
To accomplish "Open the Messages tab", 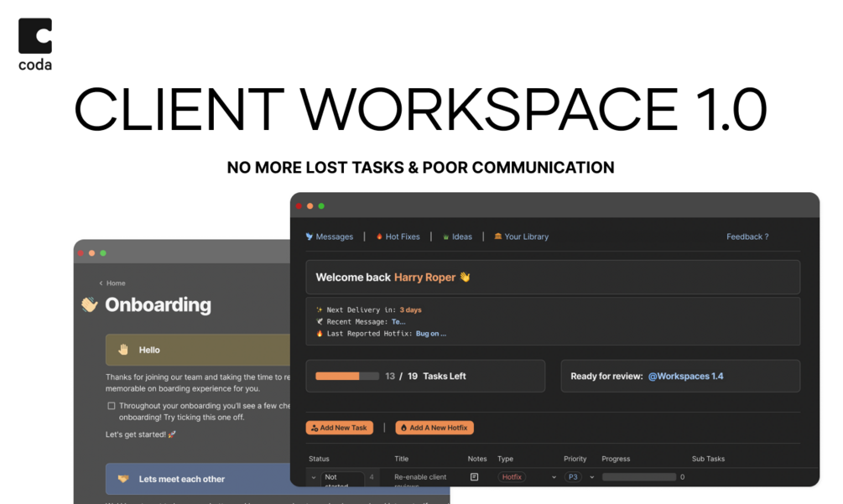I will [330, 236].
